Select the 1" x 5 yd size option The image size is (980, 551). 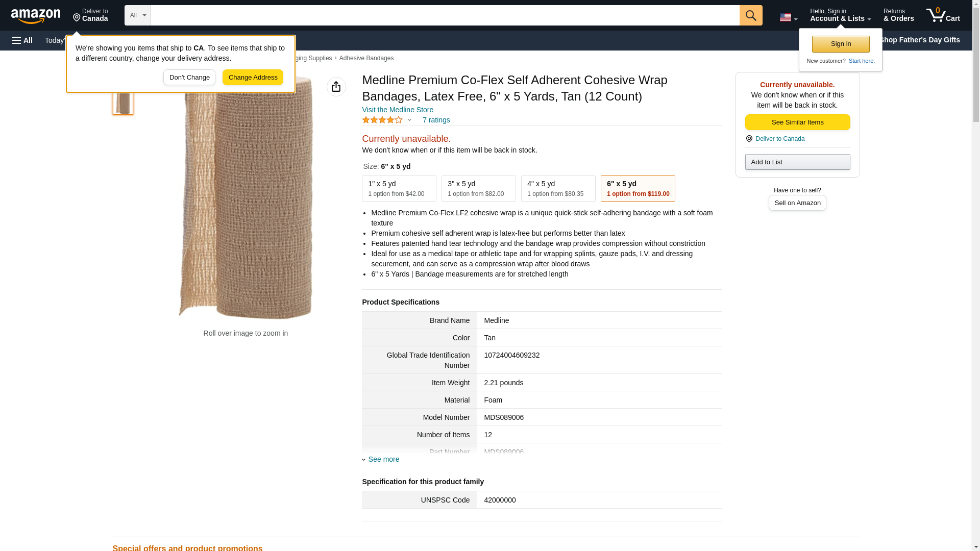[x=399, y=188]
